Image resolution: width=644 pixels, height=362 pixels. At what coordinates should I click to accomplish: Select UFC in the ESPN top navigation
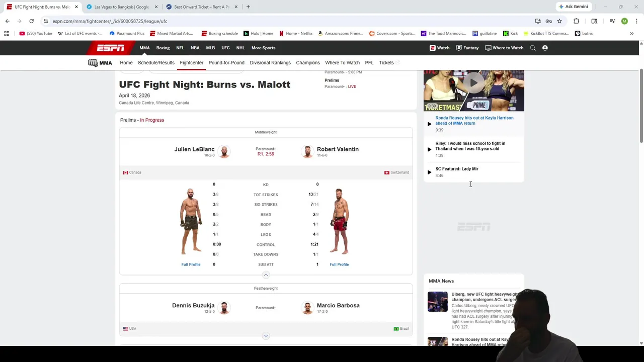pyautogui.click(x=225, y=48)
